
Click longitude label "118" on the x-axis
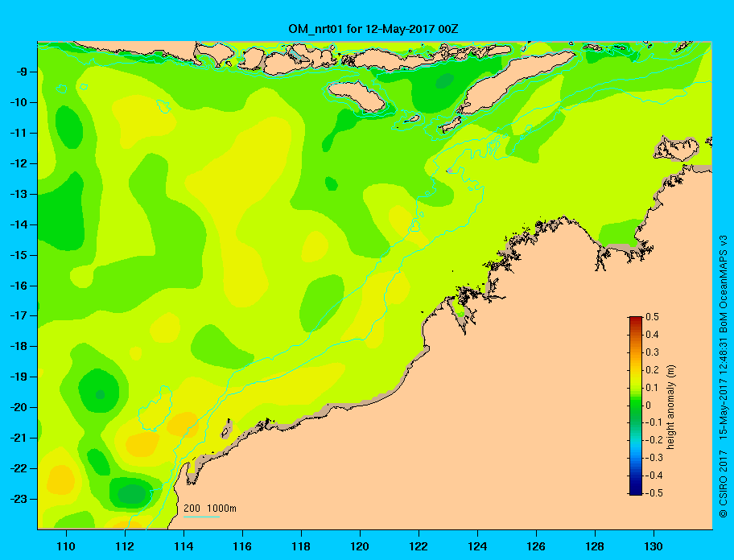click(x=301, y=546)
